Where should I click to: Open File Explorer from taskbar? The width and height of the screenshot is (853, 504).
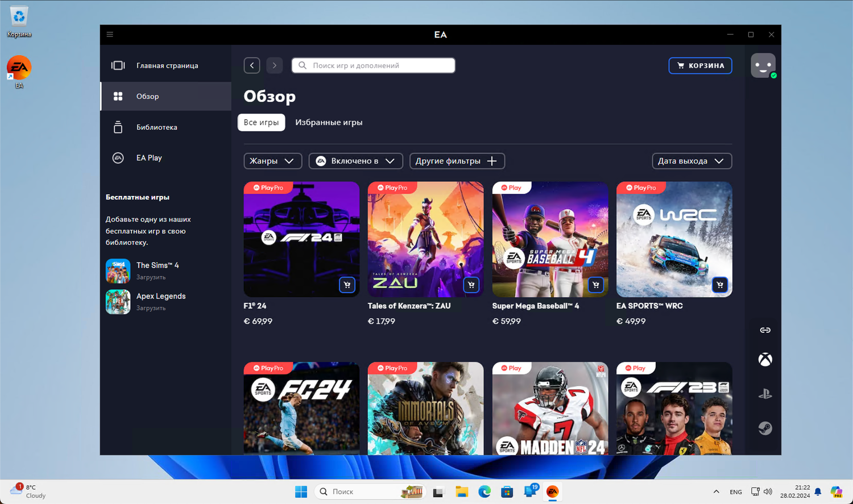461,491
